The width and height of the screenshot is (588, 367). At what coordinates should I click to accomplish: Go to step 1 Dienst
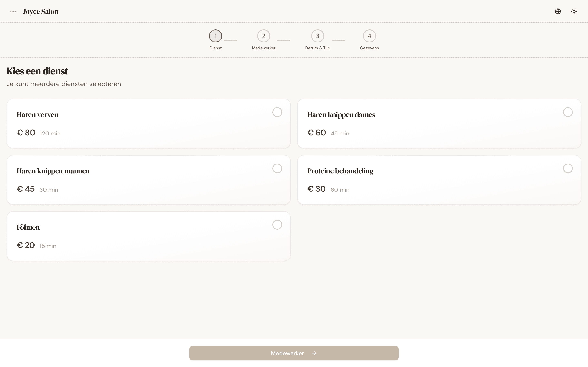pyautogui.click(x=215, y=36)
